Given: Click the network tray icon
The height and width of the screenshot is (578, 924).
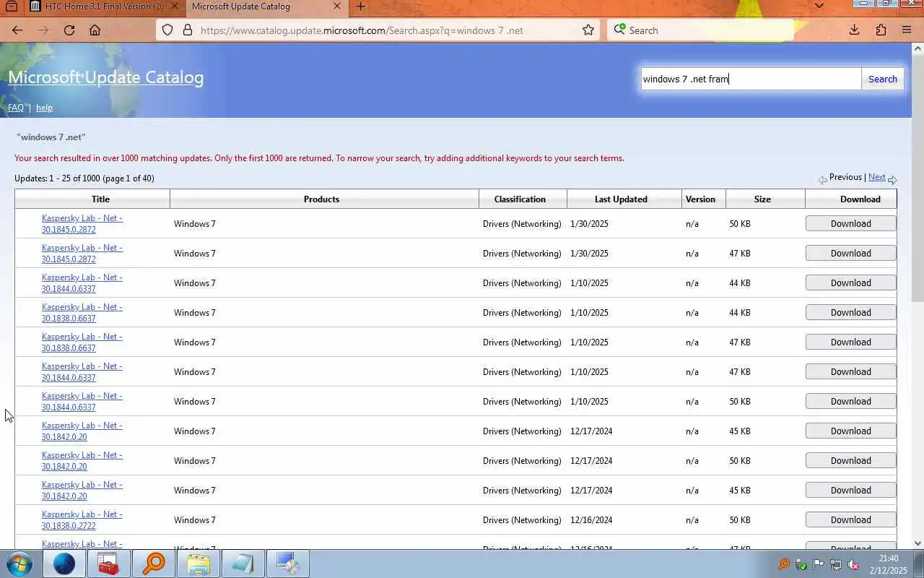Looking at the screenshot, I should (835, 564).
